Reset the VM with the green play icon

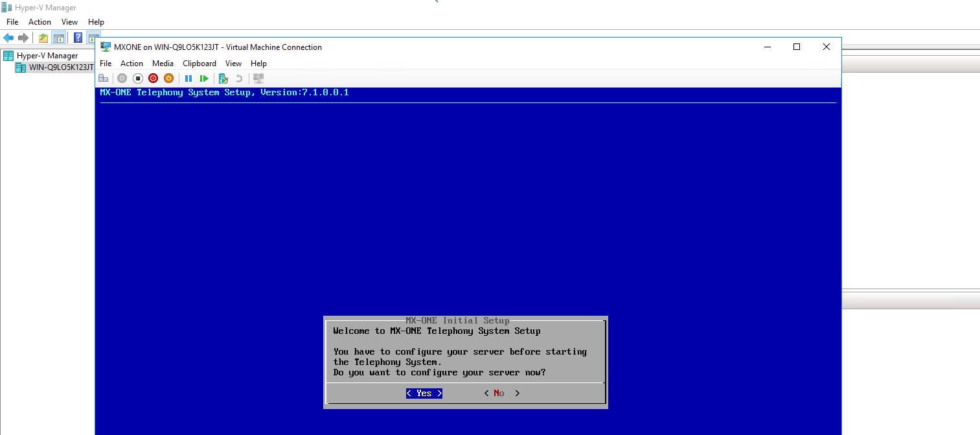point(204,78)
